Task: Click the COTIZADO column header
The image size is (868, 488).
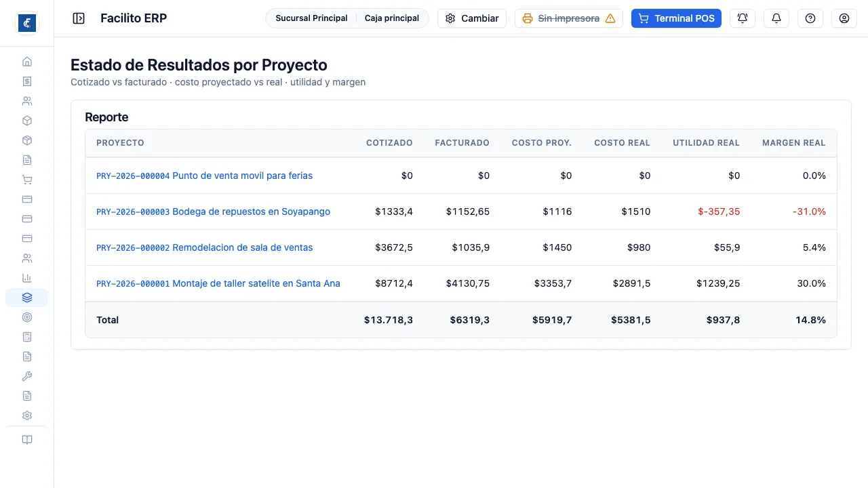Action: click(389, 143)
